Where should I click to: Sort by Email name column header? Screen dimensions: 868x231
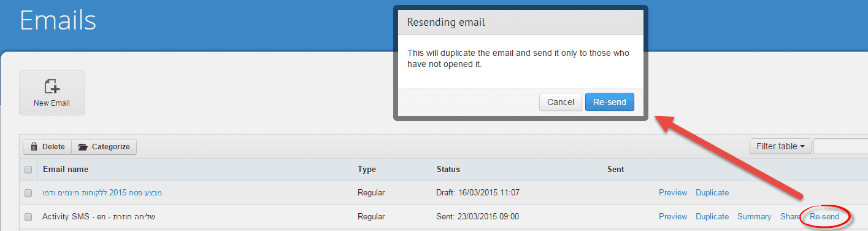click(66, 169)
